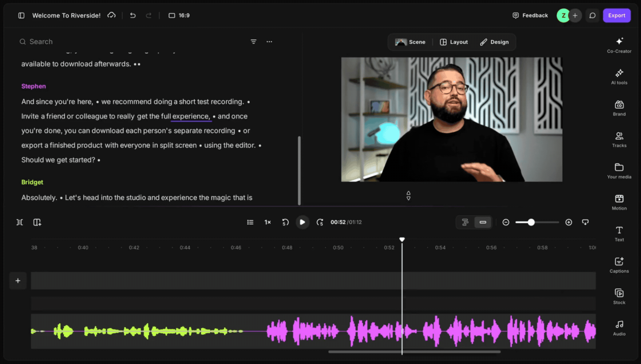
Task: Click the green Z user avatar
Action: [x=563, y=15]
